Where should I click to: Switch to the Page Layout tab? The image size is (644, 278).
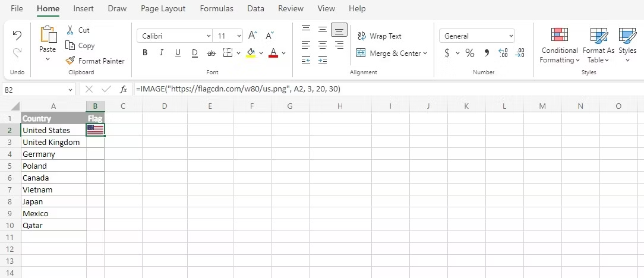pyautogui.click(x=163, y=8)
